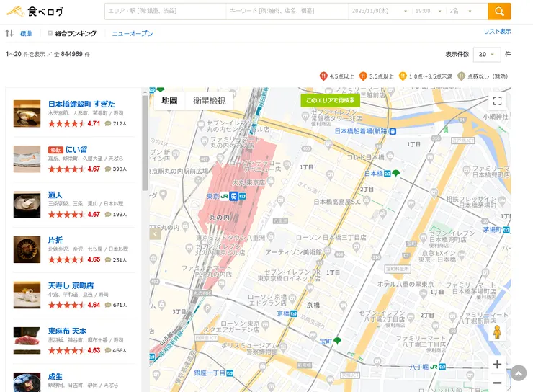Click thumbnail photo of 日本橋蛎殻町 すぎた

point(27,114)
